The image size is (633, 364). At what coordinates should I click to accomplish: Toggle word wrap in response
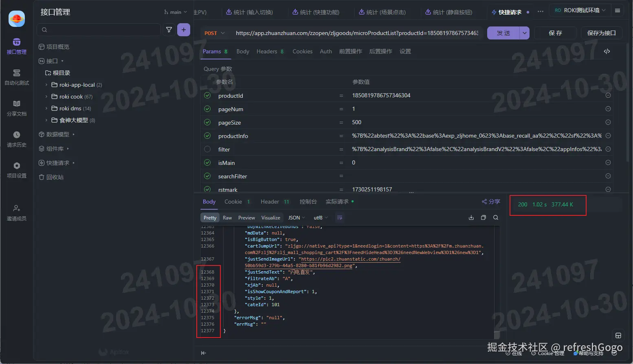point(339,218)
